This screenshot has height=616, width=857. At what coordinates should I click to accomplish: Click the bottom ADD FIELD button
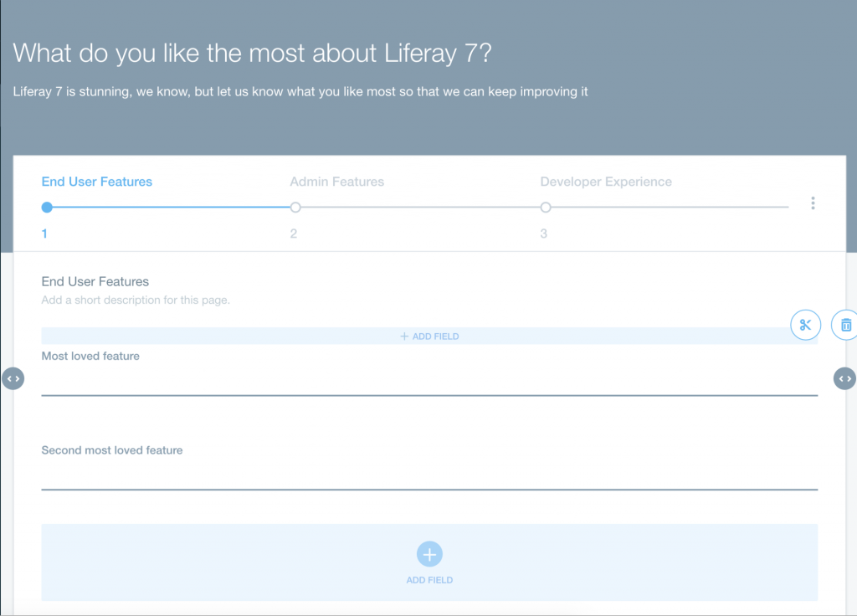point(429,579)
